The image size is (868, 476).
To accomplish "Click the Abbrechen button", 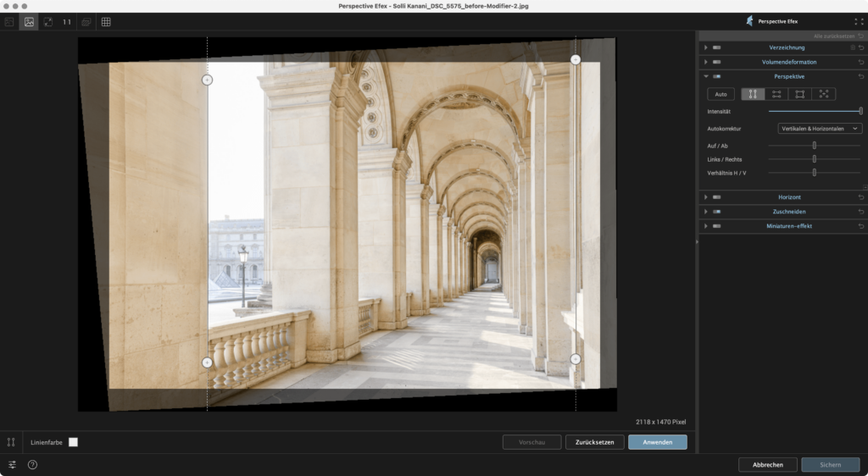I will (x=768, y=464).
